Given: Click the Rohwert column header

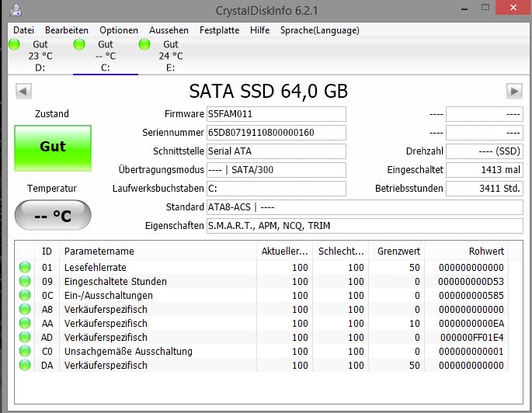Looking at the screenshot, I should click(467, 252).
